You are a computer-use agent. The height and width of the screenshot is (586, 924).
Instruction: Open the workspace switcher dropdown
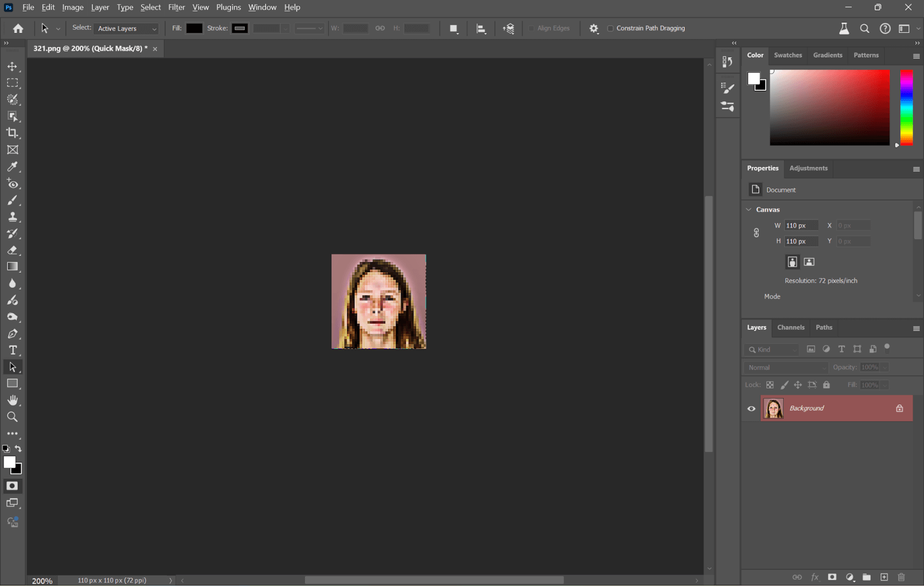[908, 28]
